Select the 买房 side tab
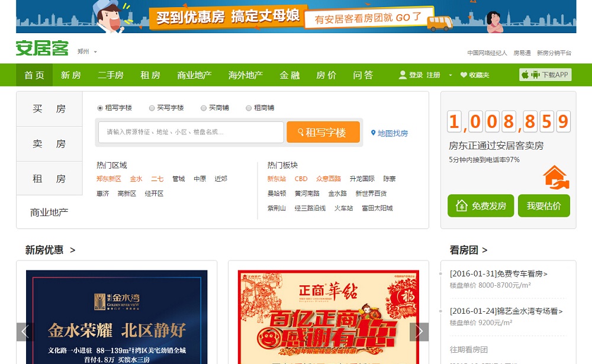This screenshot has width=592, height=364. pyautogui.click(x=50, y=109)
